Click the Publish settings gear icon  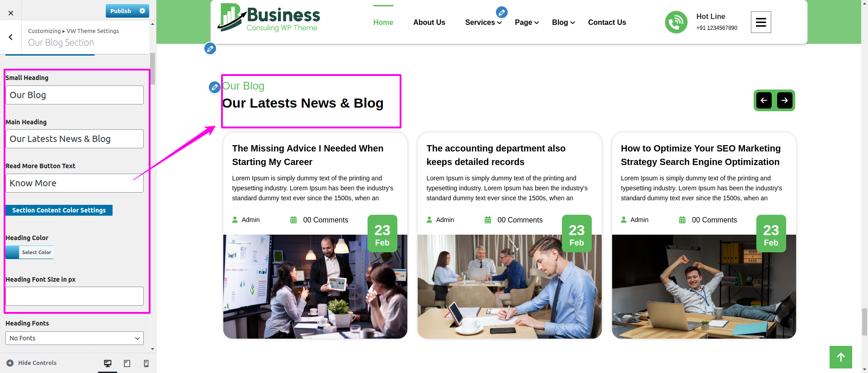coord(142,11)
